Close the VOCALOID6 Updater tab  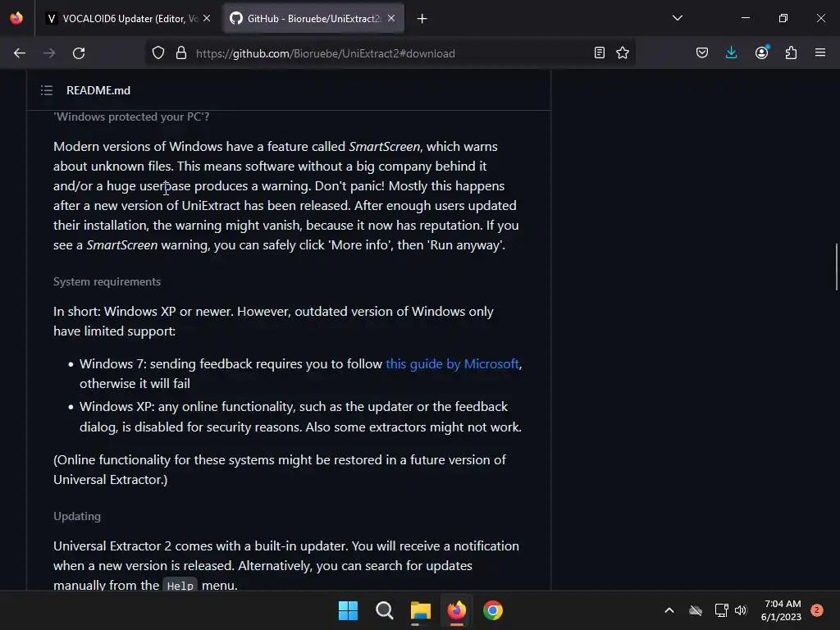click(207, 18)
